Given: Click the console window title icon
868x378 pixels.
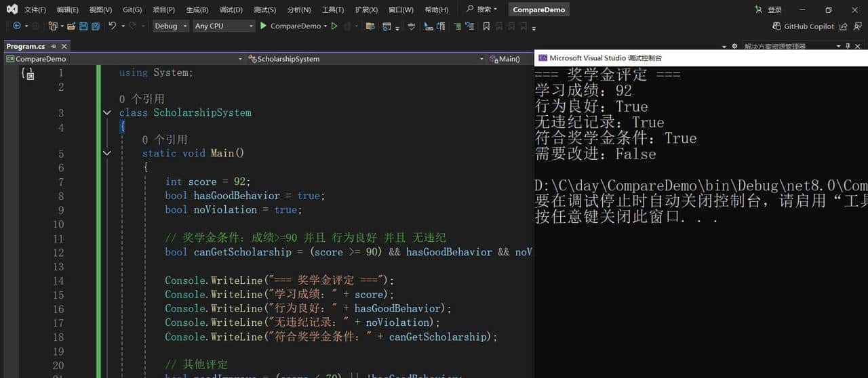Looking at the screenshot, I should [x=542, y=58].
